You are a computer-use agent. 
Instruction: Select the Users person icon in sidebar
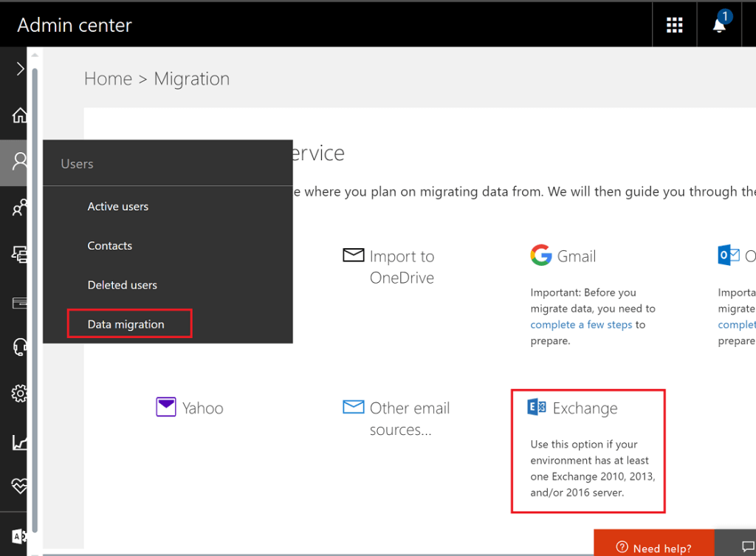[19, 162]
